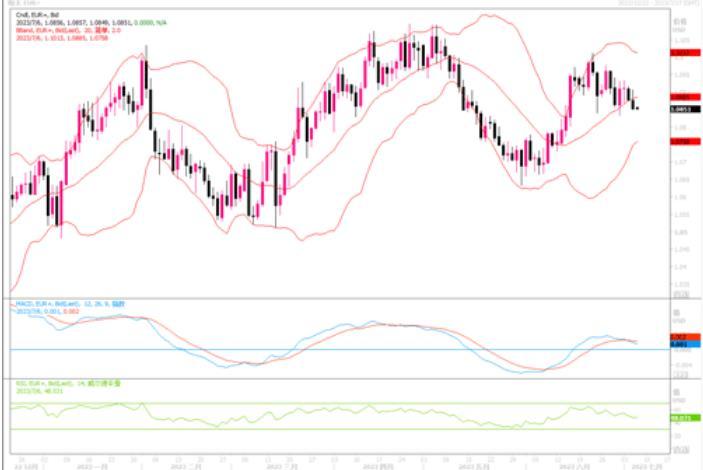Screen dimensions: 703x470
Task: Click the auto-scale label below the price axis
Action: (679, 294)
